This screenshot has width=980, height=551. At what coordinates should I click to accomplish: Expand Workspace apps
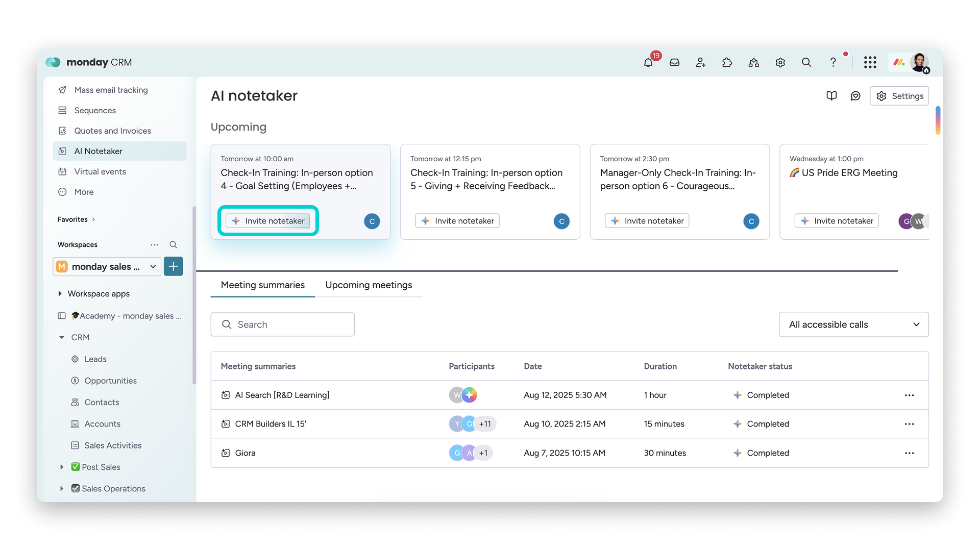point(60,294)
